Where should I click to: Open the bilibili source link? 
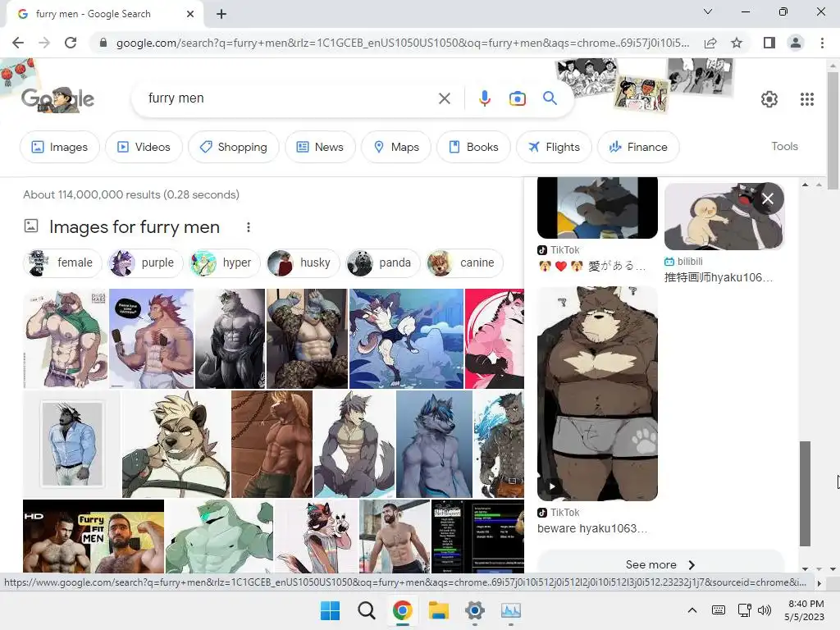click(683, 262)
